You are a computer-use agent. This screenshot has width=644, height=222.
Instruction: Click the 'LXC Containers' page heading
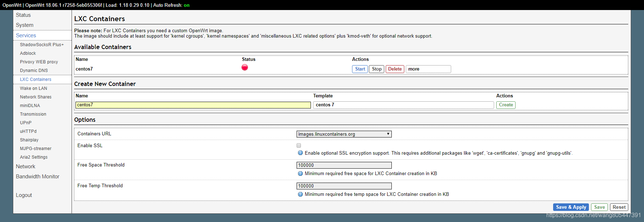pos(99,19)
